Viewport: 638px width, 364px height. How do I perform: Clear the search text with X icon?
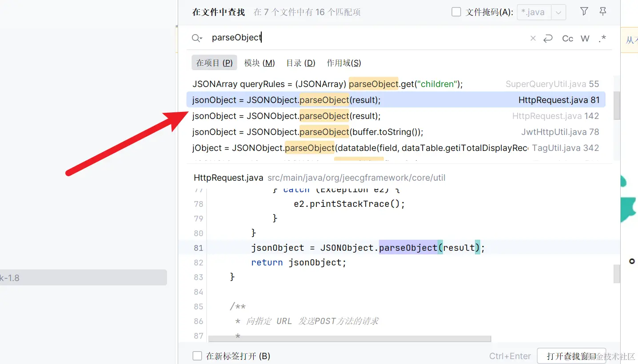[x=533, y=39]
